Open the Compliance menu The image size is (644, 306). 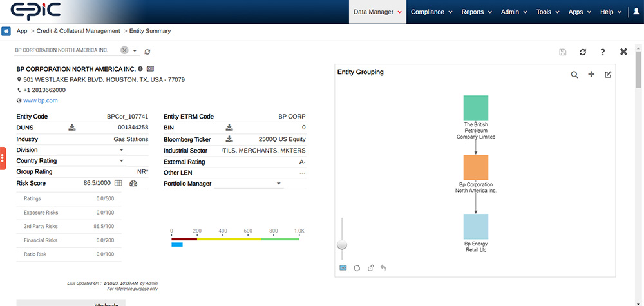[431, 12]
